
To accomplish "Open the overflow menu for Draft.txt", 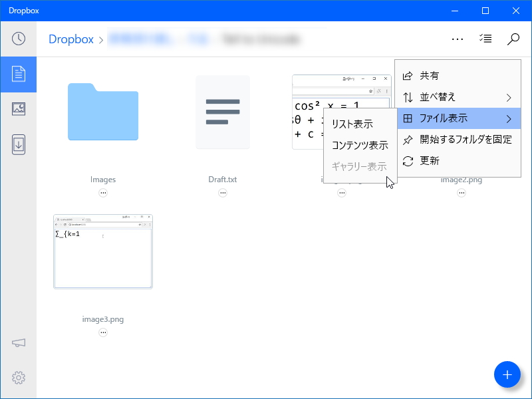I will pyautogui.click(x=223, y=192).
